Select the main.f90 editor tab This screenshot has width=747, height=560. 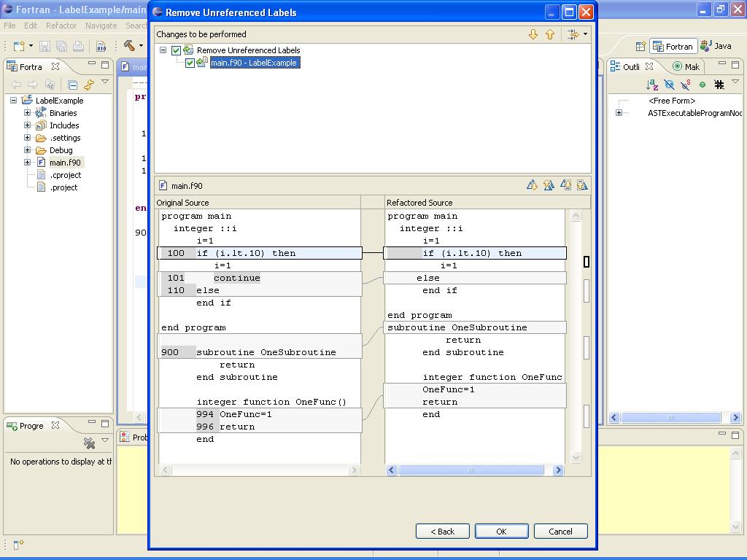tap(133, 67)
